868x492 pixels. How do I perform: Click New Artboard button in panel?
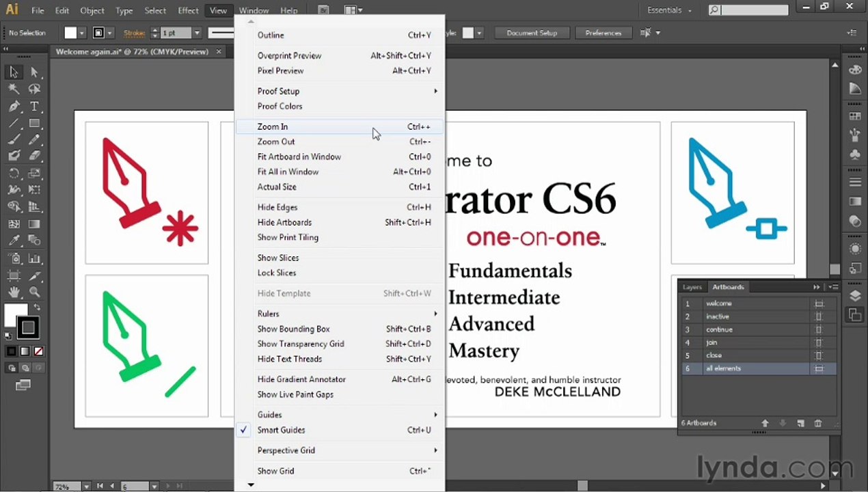tap(801, 424)
